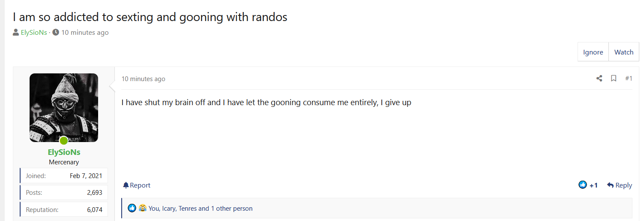Report this post
644x221 pixels.
click(x=137, y=185)
